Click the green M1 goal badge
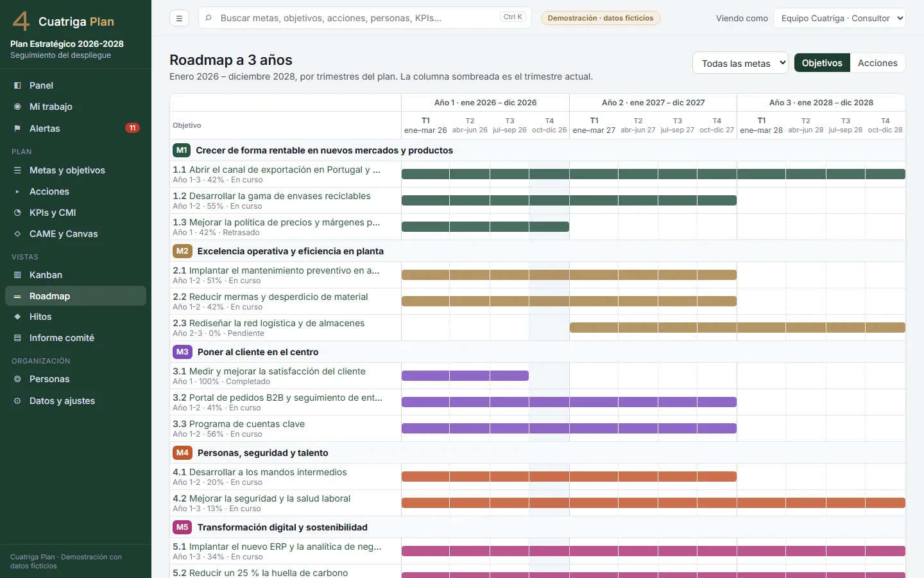This screenshot has height=578, width=924. pyautogui.click(x=182, y=150)
